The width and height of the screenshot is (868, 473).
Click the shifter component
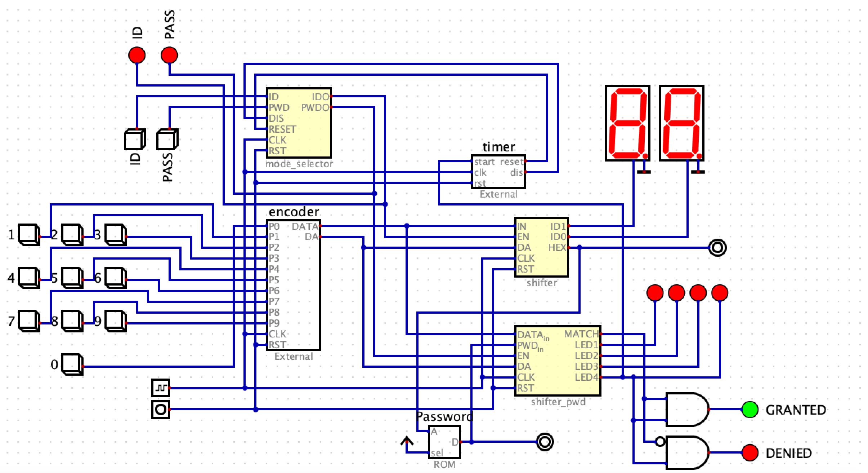[542, 247]
